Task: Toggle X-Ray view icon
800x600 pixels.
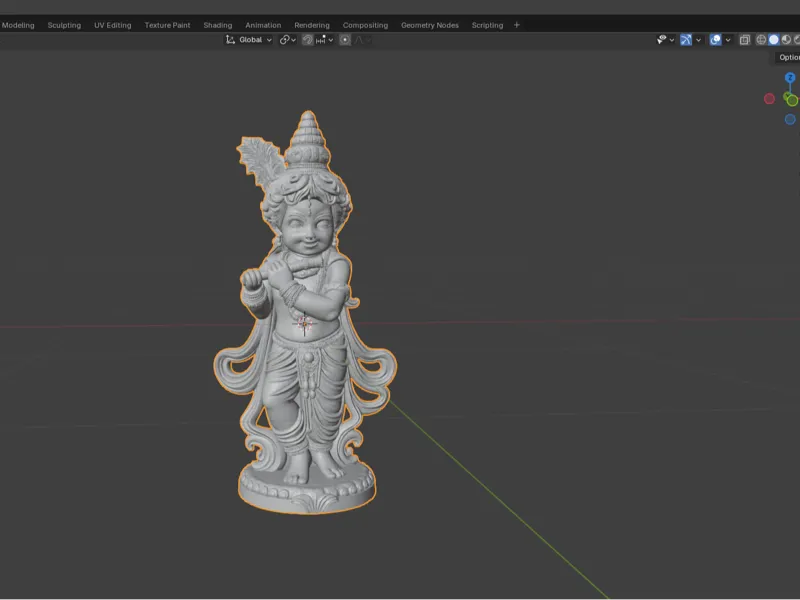Action: 745,40
